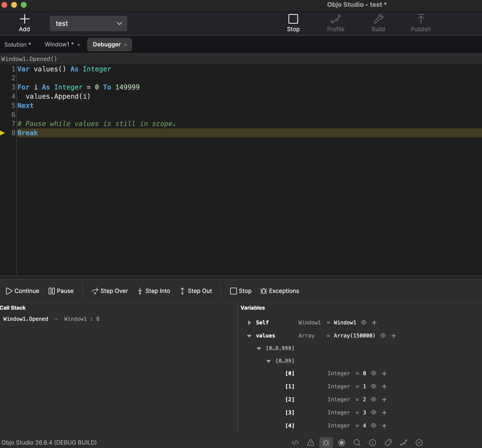Click Pause in debugger controls
Screen dimensions: 482x448
coord(61,291)
